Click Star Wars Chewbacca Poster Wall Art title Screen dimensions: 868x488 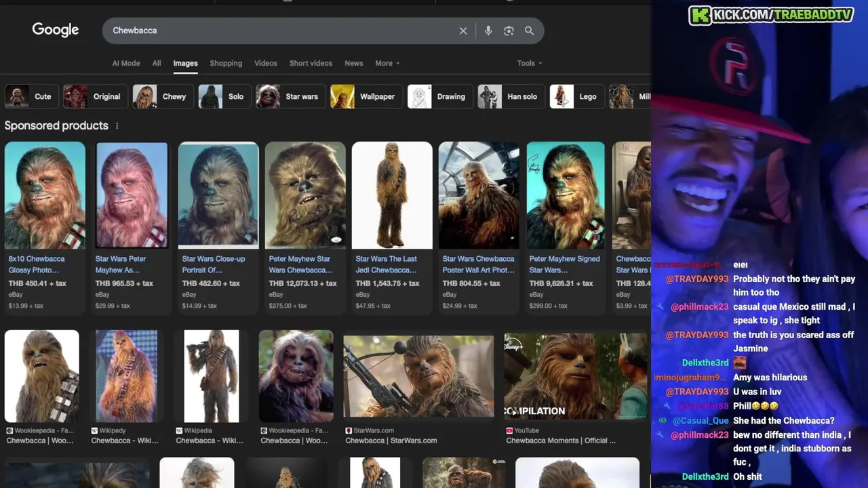coord(479,264)
